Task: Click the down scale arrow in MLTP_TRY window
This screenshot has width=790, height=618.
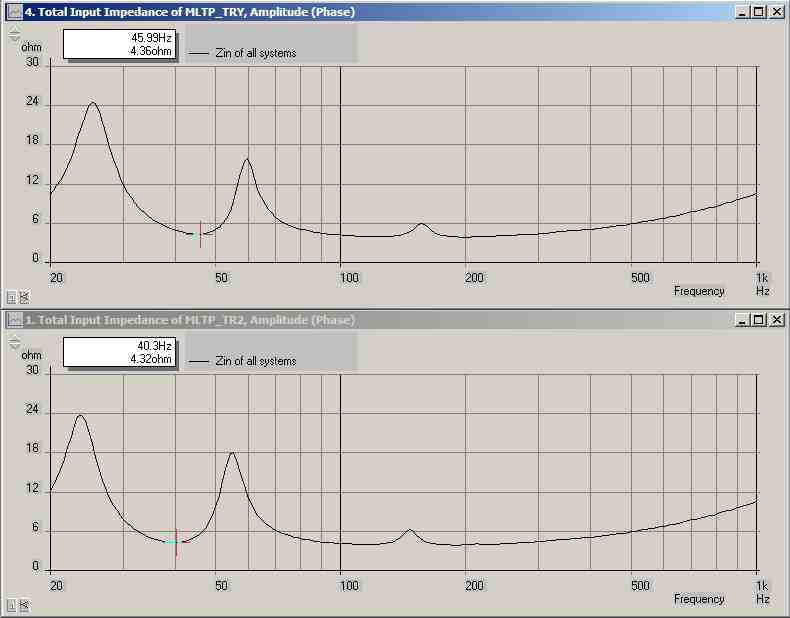Action: (x=15, y=38)
